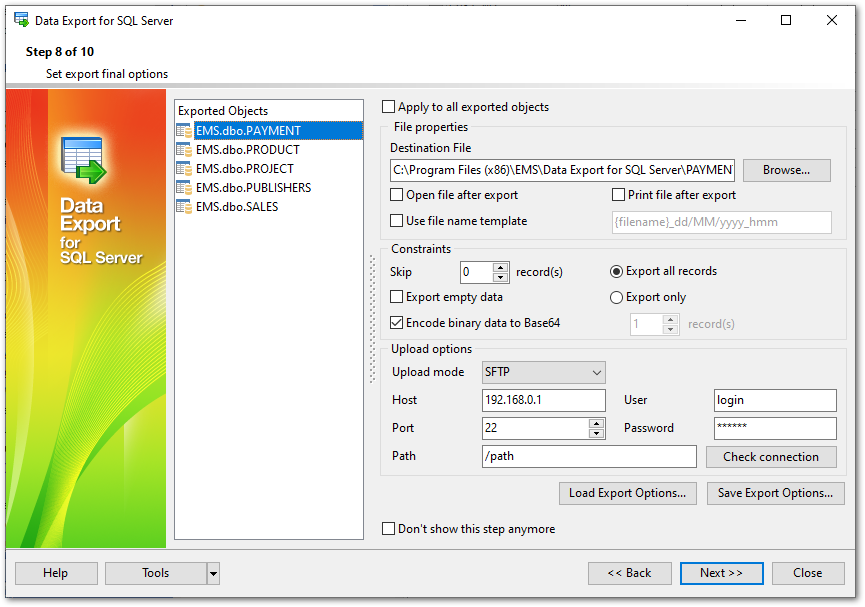Viewport: 865px width, 607px height.
Task: Select EMS.dbo.SALES in the list
Action: click(x=237, y=207)
